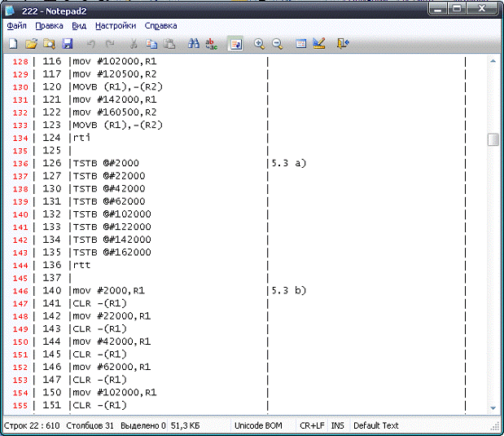Click the text 'rti' on line 134
The width and height of the screenshot is (504, 436).
[81, 138]
